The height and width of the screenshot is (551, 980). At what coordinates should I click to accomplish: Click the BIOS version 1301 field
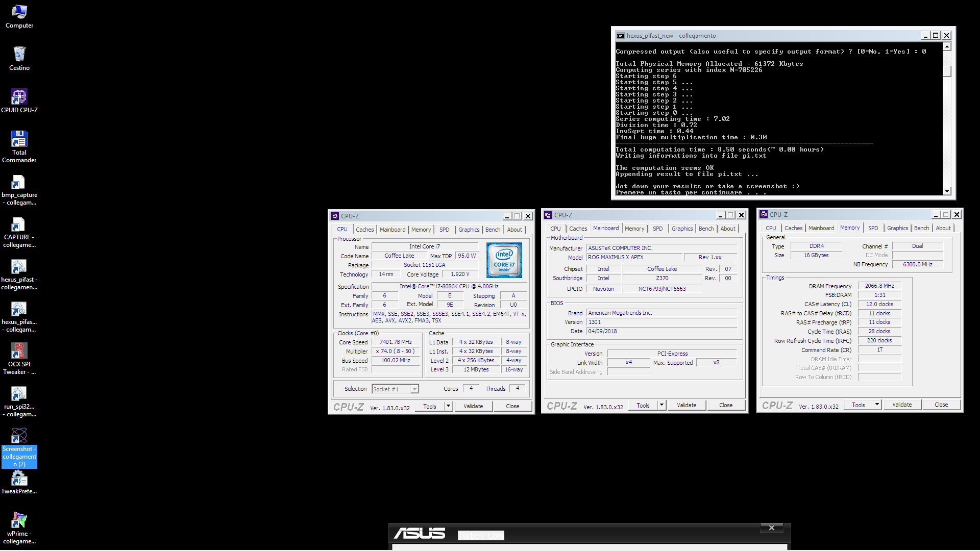coord(661,322)
